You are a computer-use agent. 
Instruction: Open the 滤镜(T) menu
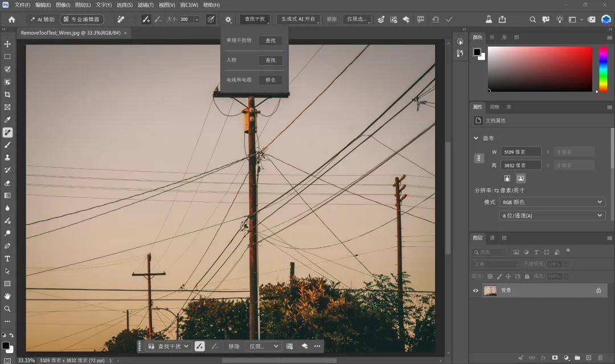point(146,5)
